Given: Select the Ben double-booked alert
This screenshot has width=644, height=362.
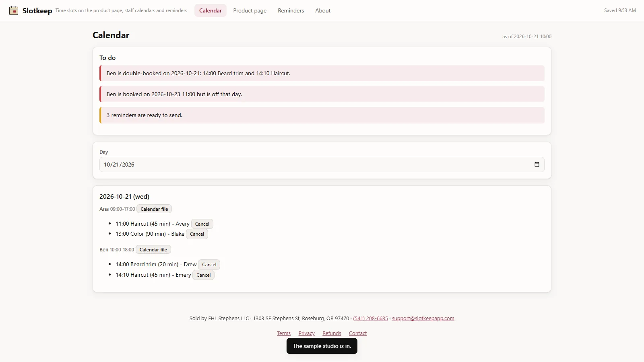Looking at the screenshot, I should [x=322, y=73].
